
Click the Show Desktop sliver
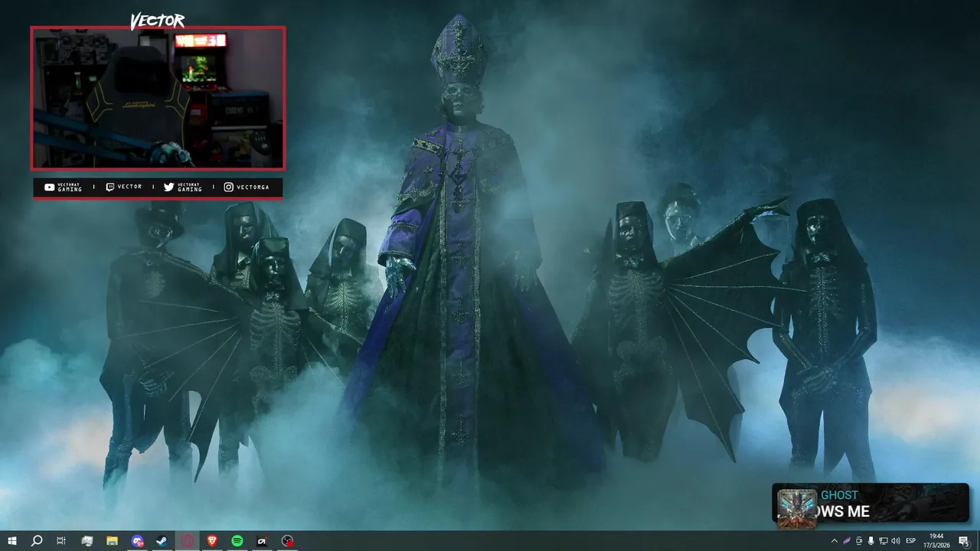(x=978, y=541)
